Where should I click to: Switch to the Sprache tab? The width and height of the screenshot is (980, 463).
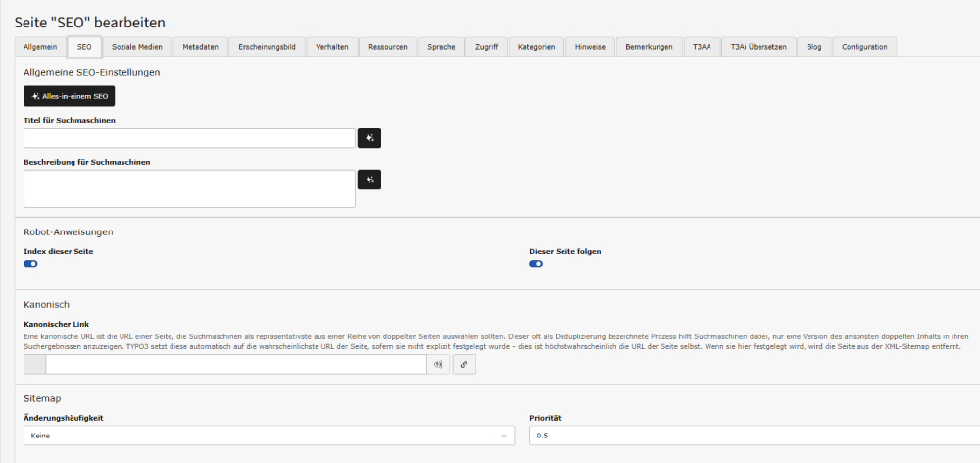point(441,47)
